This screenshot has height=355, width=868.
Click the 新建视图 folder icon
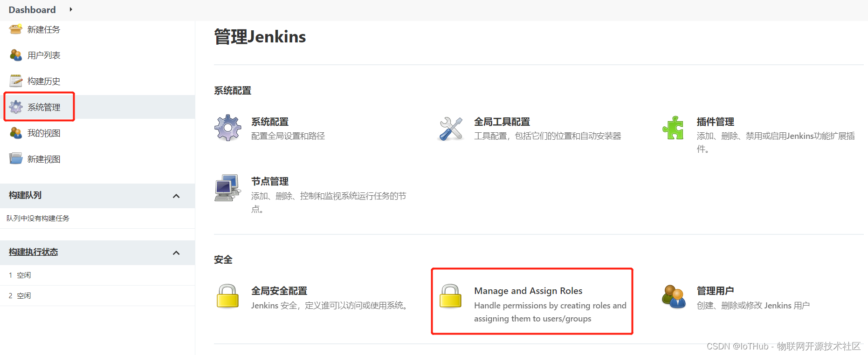click(x=16, y=159)
